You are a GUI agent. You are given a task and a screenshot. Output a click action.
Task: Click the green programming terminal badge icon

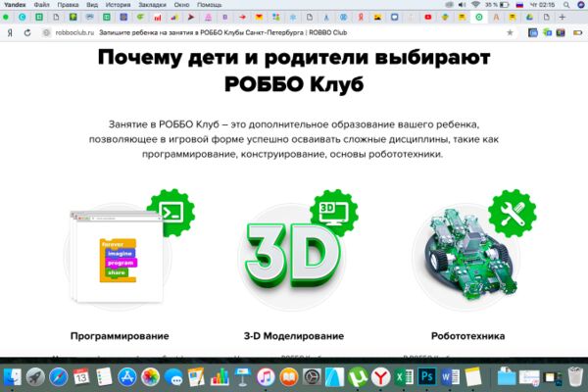tap(171, 213)
